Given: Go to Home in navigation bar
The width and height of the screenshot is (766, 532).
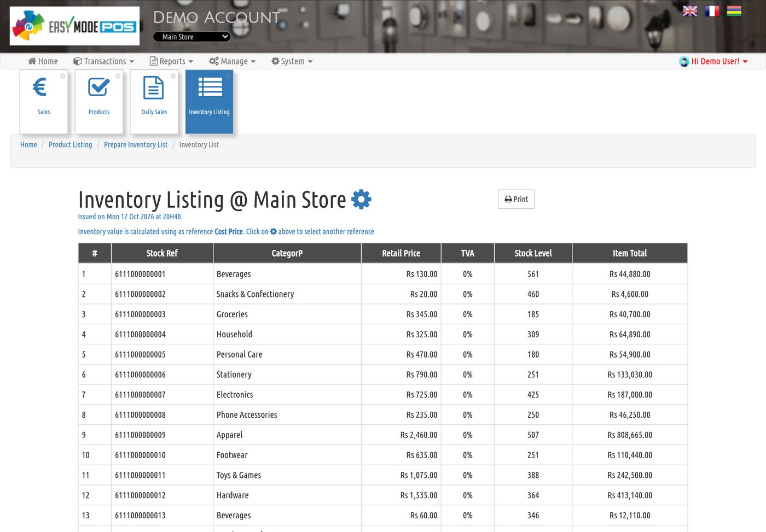Looking at the screenshot, I should pos(43,61).
